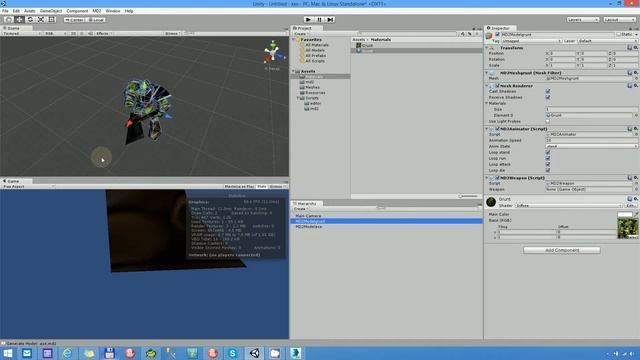This screenshot has height=360, width=640.
Task: Toggle Local handle rotation button
Action: coord(96,20)
